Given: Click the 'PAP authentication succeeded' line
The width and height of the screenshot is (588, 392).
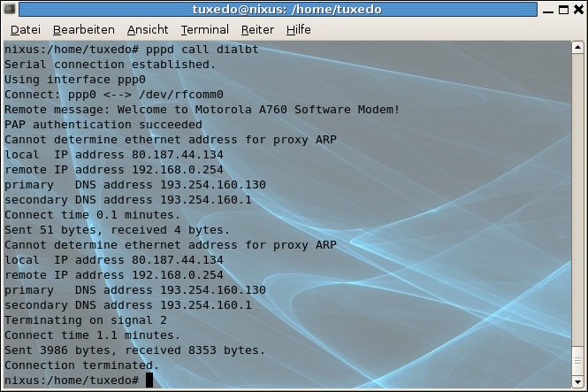Looking at the screenshot, I should [x=103, y=125].
